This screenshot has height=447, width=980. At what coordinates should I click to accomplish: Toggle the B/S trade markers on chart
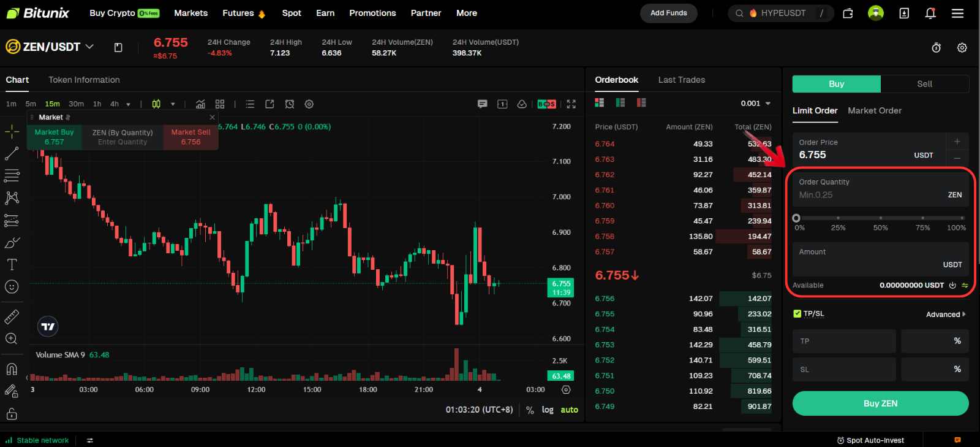(x=547, y=104)
